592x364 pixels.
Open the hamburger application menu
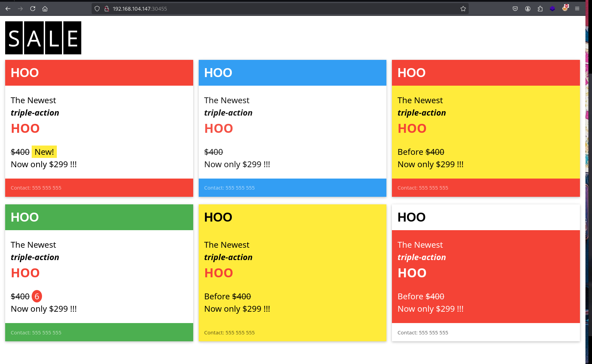(577, 9)
